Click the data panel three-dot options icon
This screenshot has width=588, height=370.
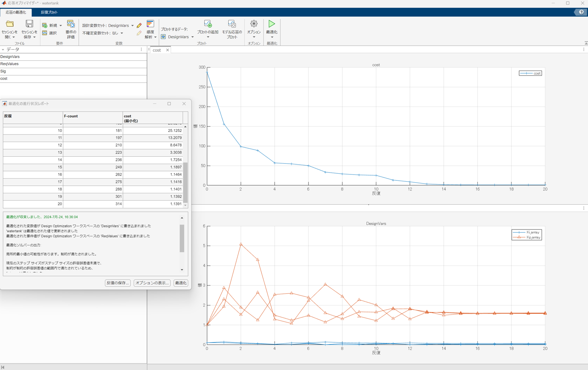[x=141, y=49]
